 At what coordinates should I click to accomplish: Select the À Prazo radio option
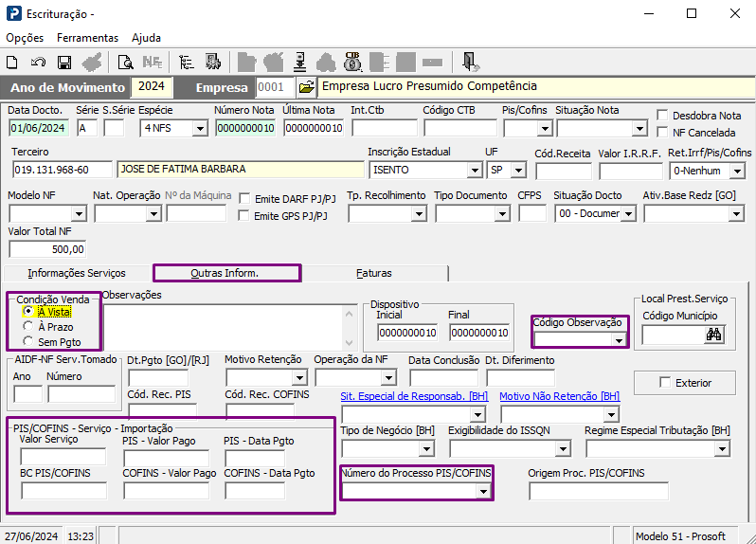click(29, 326)
